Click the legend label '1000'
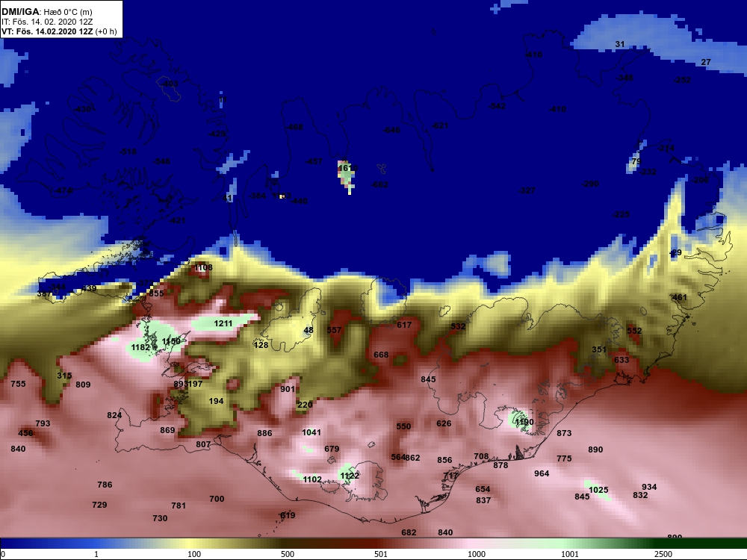Image resolution: width=747 pixels, height=560 pixels. tap(477, 554)
